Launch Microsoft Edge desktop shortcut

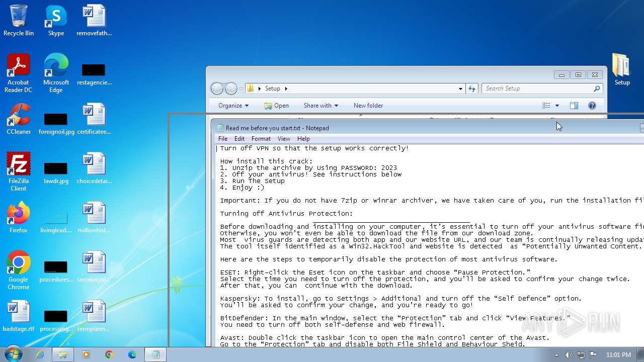[56, 73]
